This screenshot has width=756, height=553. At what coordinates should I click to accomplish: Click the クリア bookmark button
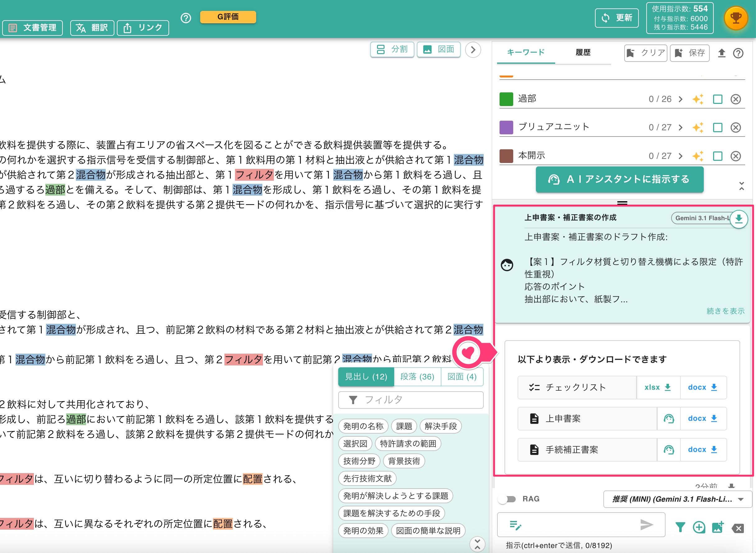646,53
